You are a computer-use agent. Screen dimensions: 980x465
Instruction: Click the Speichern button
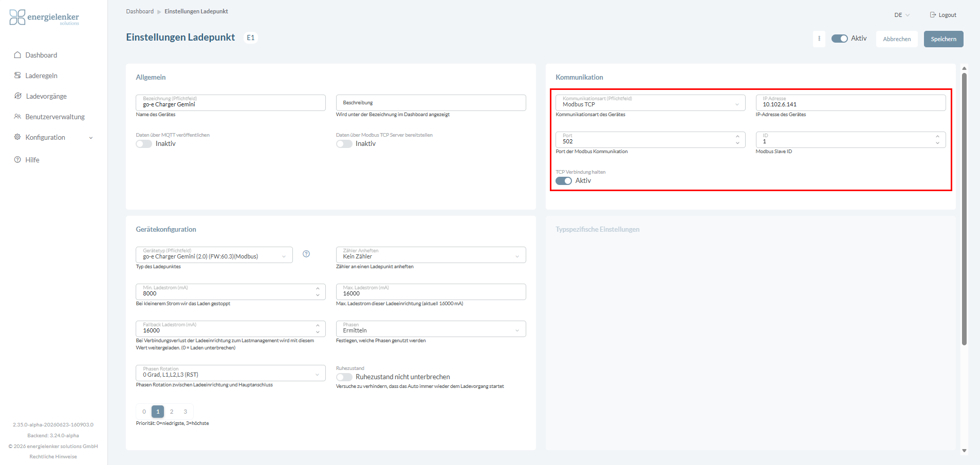pos(944,39)
